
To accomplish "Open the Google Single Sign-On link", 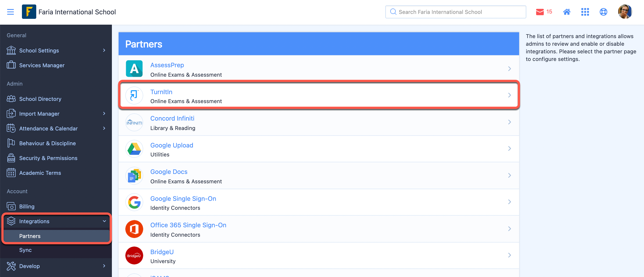I will 183,199.
